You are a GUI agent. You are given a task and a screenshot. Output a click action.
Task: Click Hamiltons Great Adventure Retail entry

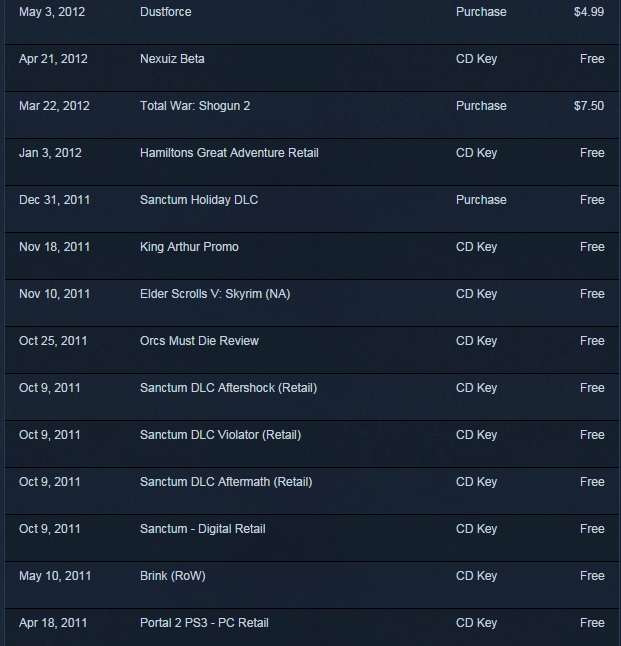click(x=312, y=162)
